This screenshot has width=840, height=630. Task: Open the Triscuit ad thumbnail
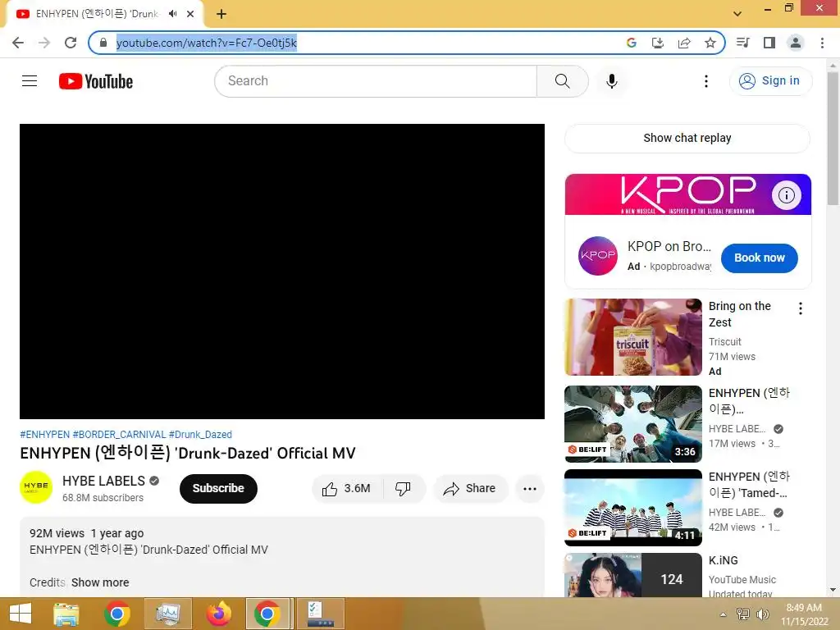[632, 337]
